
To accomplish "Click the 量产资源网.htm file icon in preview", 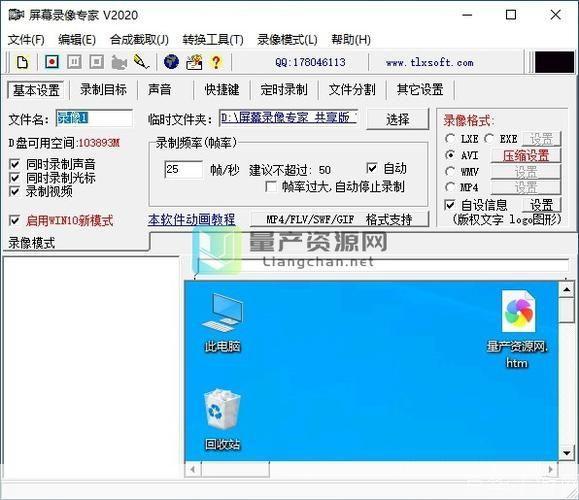I will (517, 329).
